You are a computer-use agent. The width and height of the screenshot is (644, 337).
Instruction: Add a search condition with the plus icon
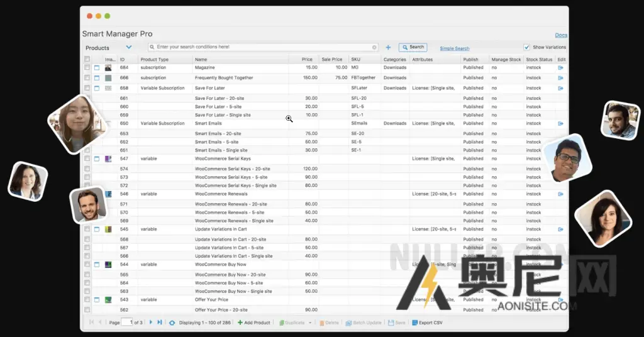click(x=388, y=47)
